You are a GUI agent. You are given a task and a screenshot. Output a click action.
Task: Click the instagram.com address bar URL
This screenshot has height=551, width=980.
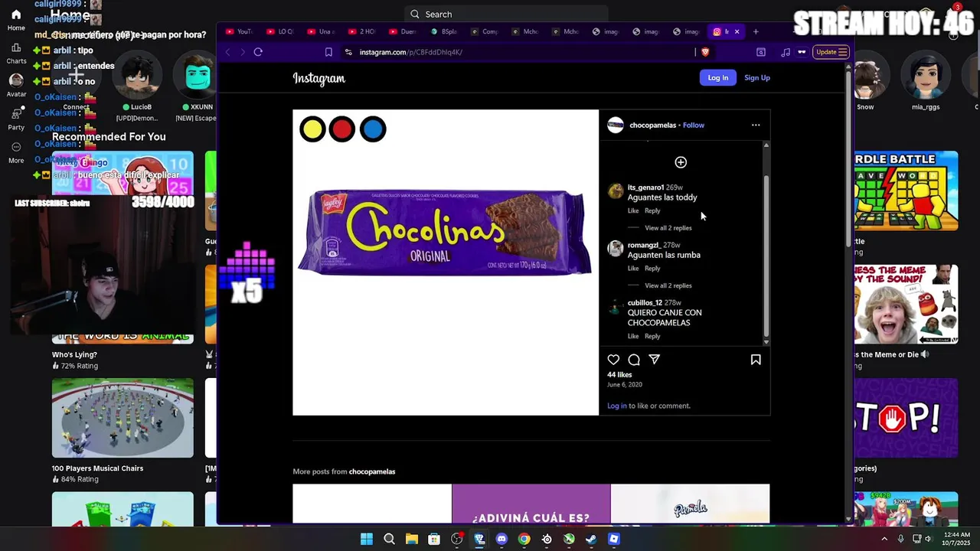411,52
